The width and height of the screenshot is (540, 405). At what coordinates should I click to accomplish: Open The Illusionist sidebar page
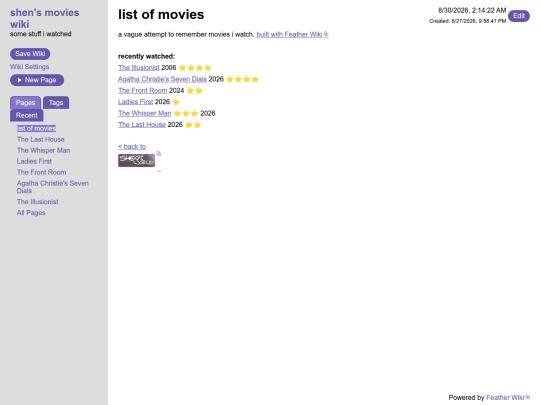(x=38, y=202)
